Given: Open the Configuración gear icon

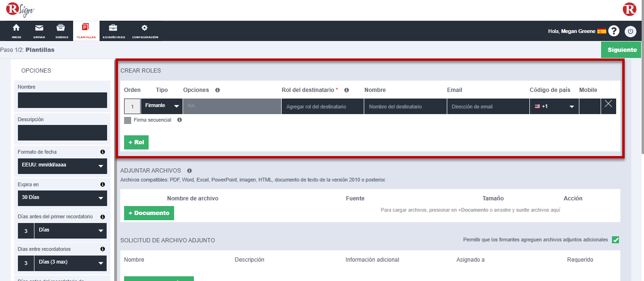Looking at the screenshot, I should (145, 28).
